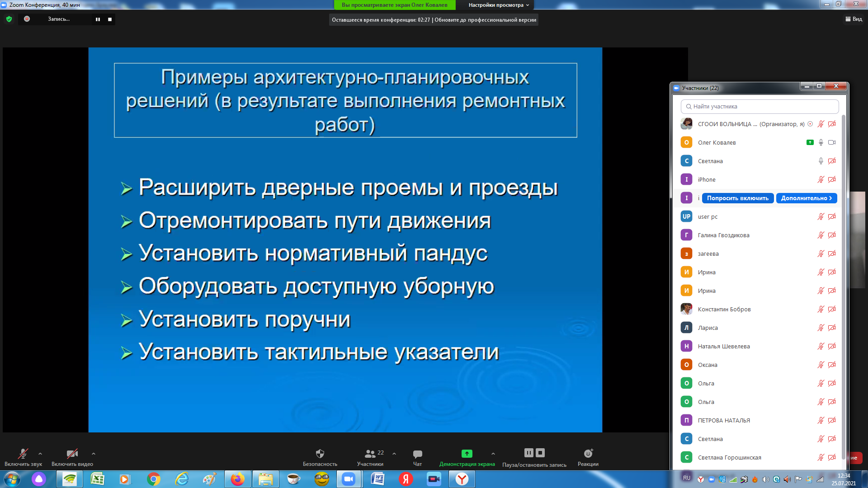Stop recording with the top square button

click(110, 19)
